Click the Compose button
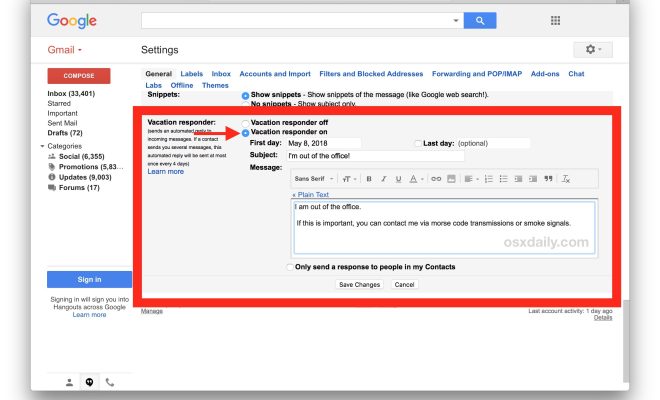This screenshot has height=400, width=660. pyautogui.click(x=79, y=76)
